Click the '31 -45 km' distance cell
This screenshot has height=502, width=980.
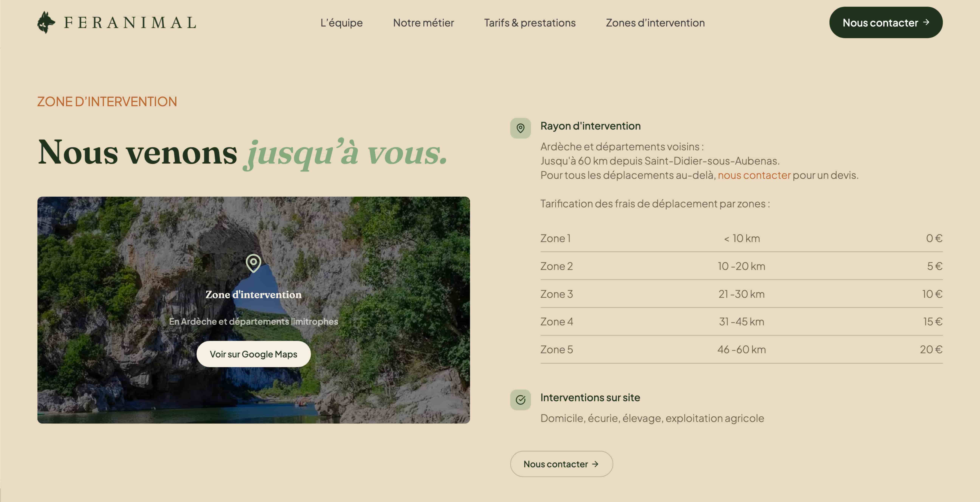click(741, 321)
